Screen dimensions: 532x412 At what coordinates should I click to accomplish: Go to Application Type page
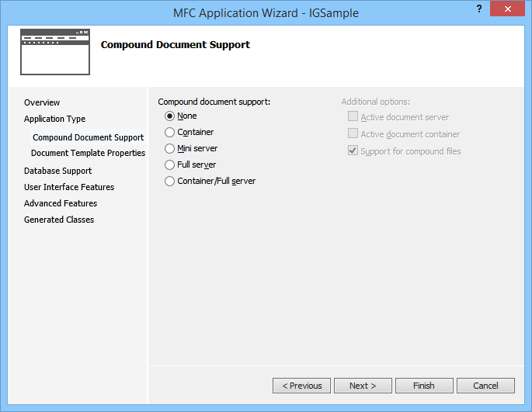point(54,119)
